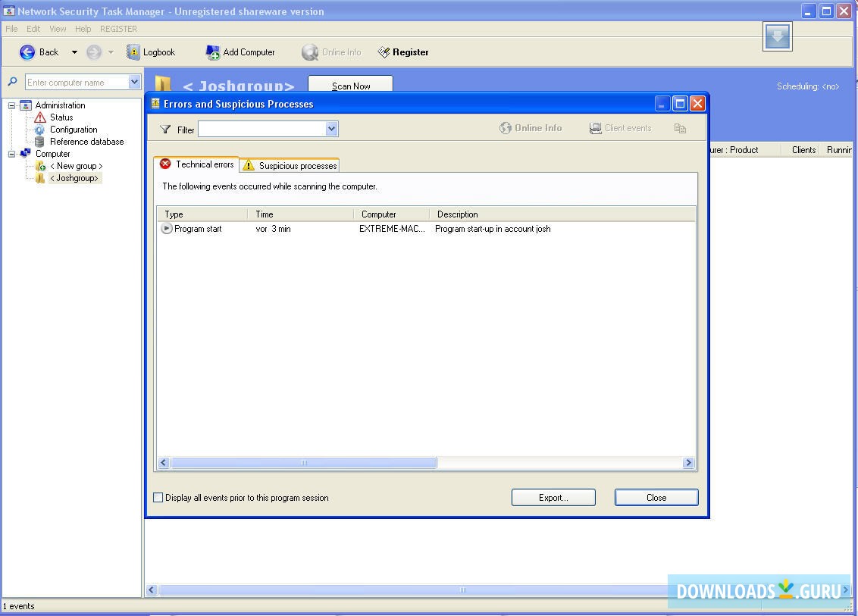
Task: Click dialog Online Info button
Action: tap(531, 128)
